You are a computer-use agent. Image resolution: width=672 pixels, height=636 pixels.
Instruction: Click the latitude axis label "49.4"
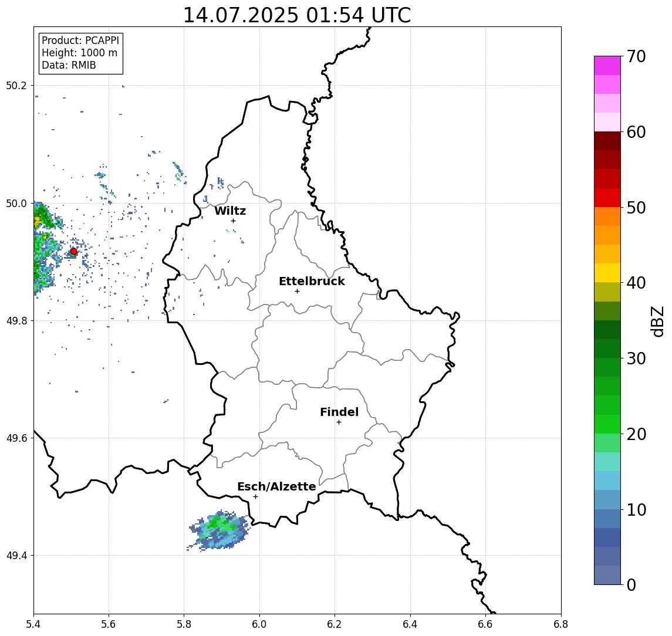[16, 556]
